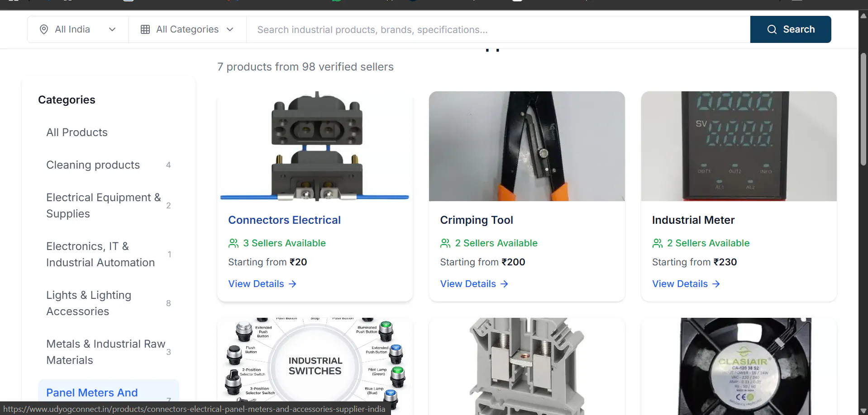Click sellers icon on Crimping Tool card
This screenshot has width=868, height=415.
(x=445, y=243)
